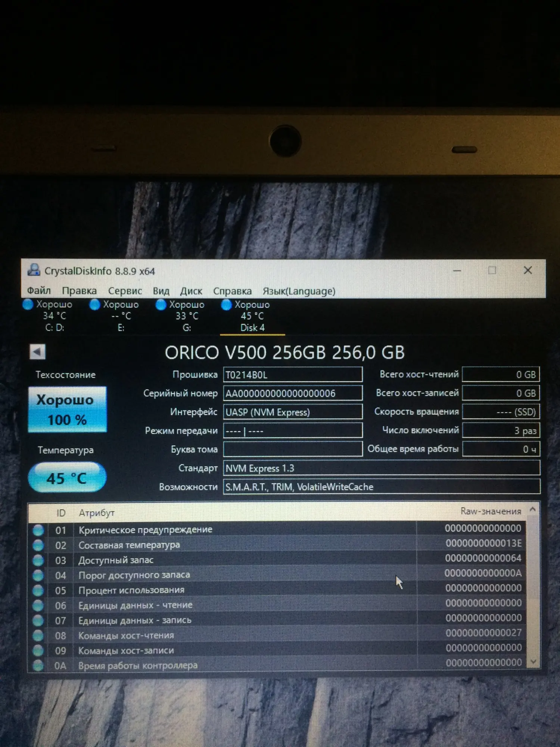Click the CrystalDiskInfo app icon in title bar
Image resolution: width=560 pixels, height=747 pixels.
(34, 270)
